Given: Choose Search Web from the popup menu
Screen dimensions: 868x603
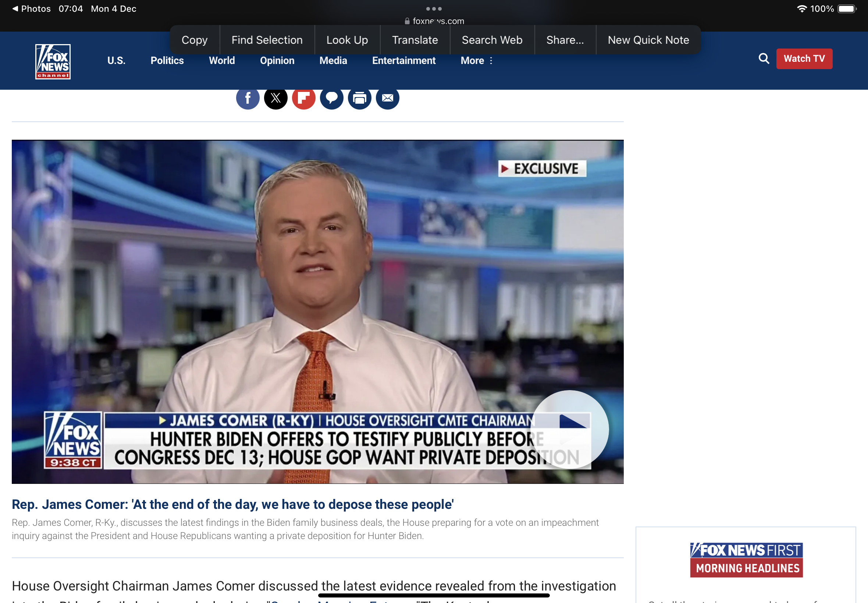Looking at the screenshot, I should [x=492, y=40].
